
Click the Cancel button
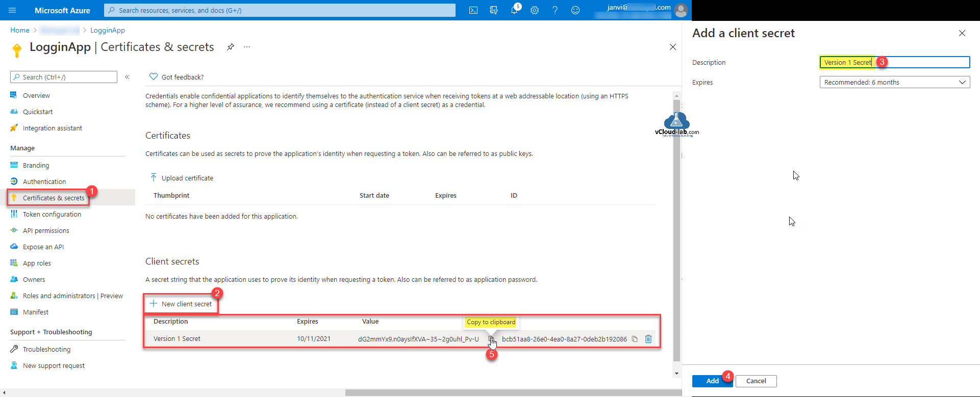point(756,381)
